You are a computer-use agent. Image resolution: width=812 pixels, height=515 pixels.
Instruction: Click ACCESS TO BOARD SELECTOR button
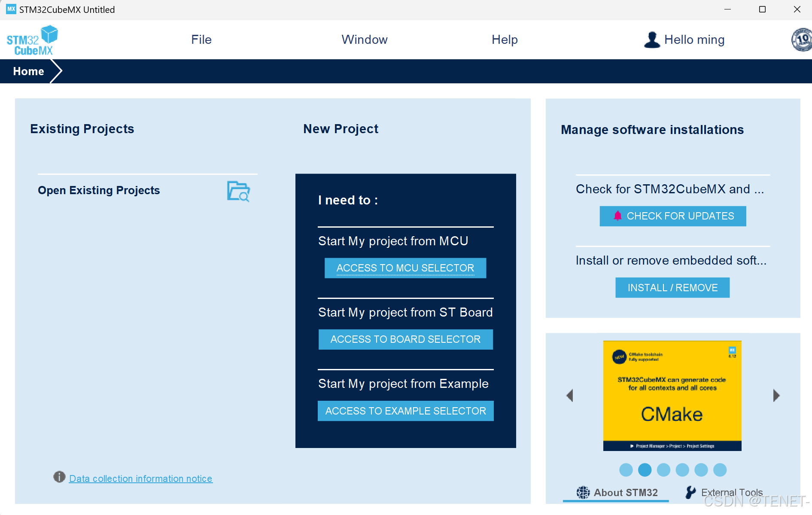[x=405, y=339]
